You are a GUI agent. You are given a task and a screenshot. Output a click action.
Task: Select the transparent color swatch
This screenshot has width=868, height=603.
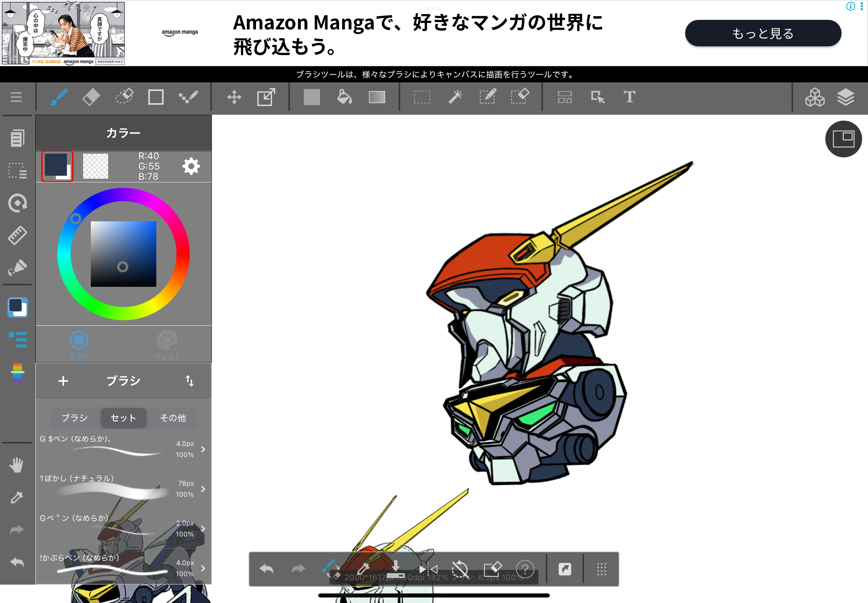95,166
